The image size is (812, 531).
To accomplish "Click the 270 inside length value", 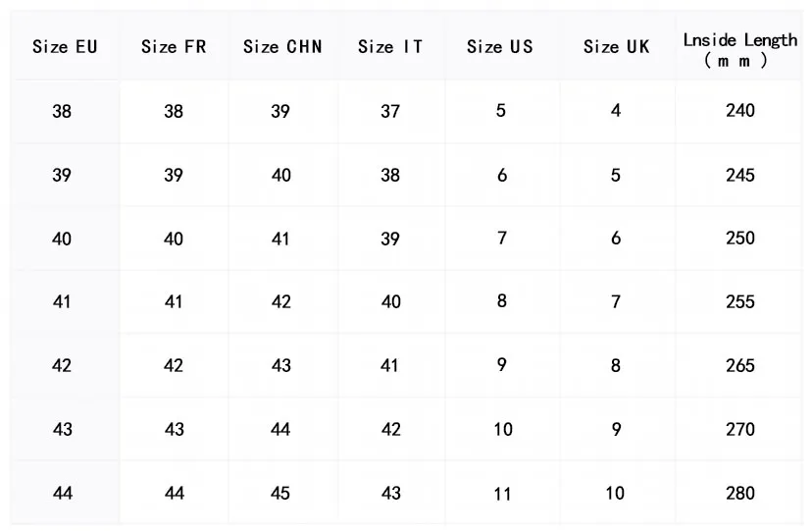I will (739, 429).
